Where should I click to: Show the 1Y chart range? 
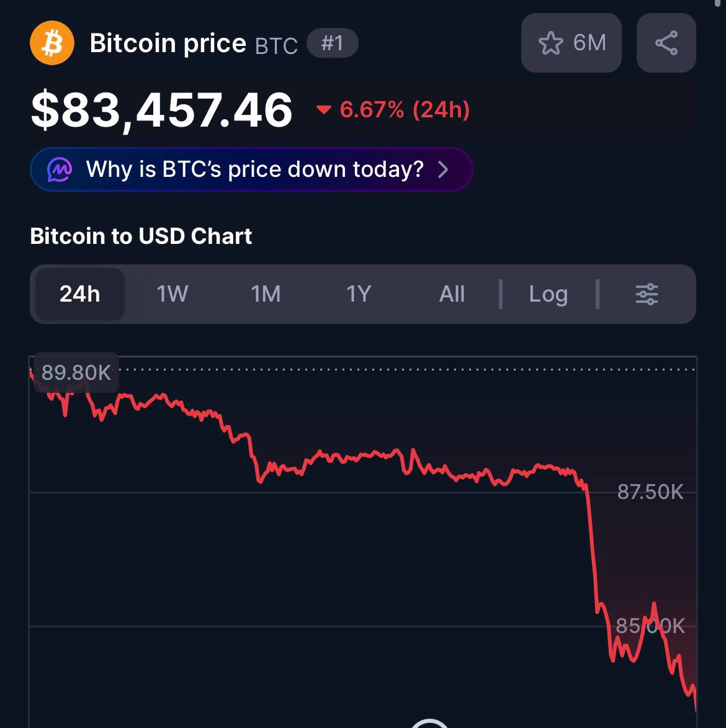359,294
